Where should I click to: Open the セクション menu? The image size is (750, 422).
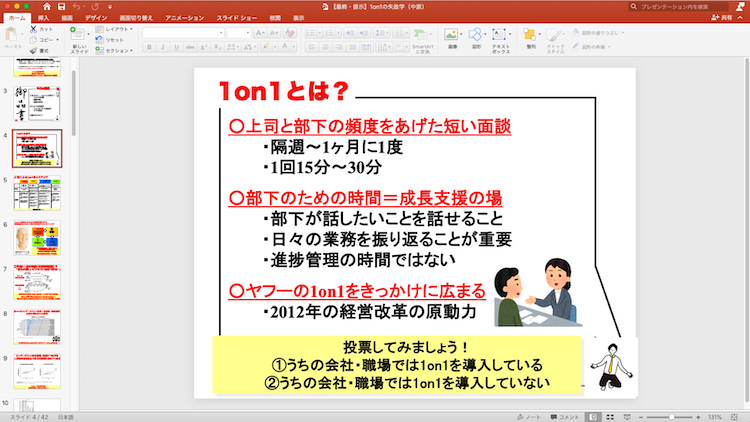coord(114,50)
